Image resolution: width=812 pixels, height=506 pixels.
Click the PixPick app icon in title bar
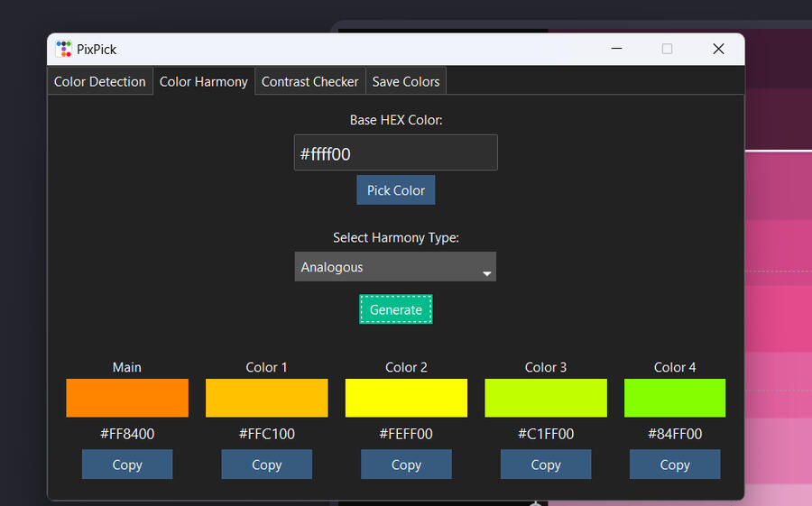pos(63,50)
